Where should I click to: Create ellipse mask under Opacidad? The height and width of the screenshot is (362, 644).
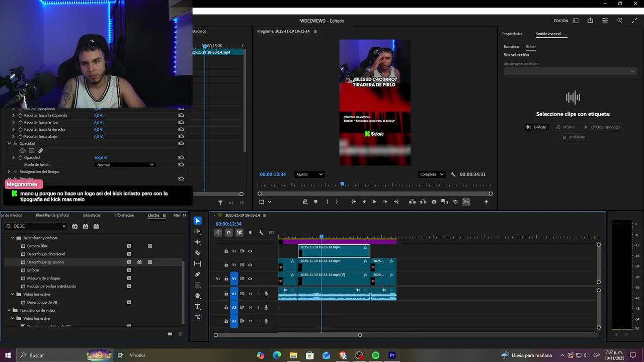tap(22, 151)
